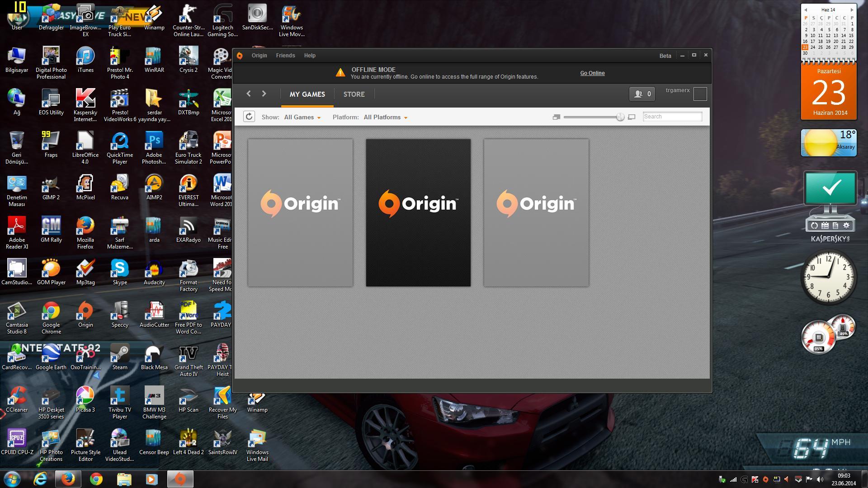Click the trgamerx user avatar

700,94
